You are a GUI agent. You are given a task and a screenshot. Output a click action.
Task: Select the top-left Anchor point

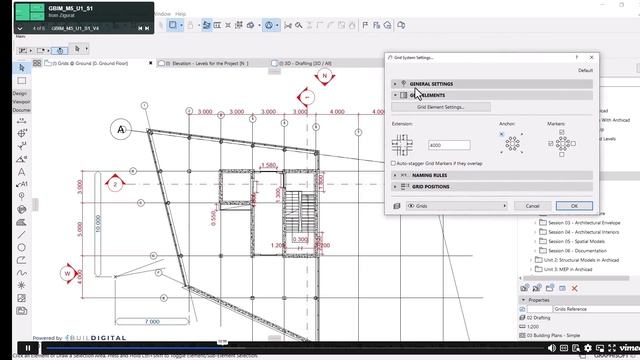pos(502,134)
